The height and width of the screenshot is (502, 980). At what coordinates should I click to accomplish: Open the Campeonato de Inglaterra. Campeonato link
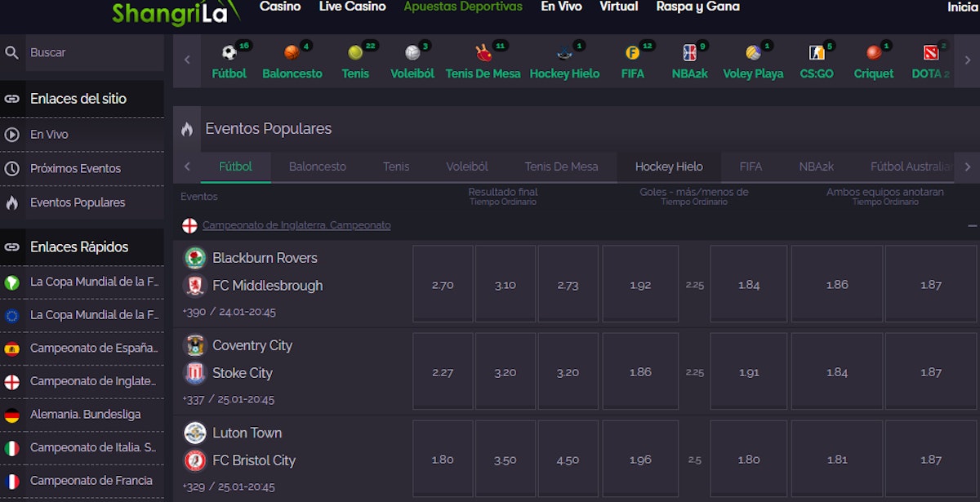tap(296, 225)
